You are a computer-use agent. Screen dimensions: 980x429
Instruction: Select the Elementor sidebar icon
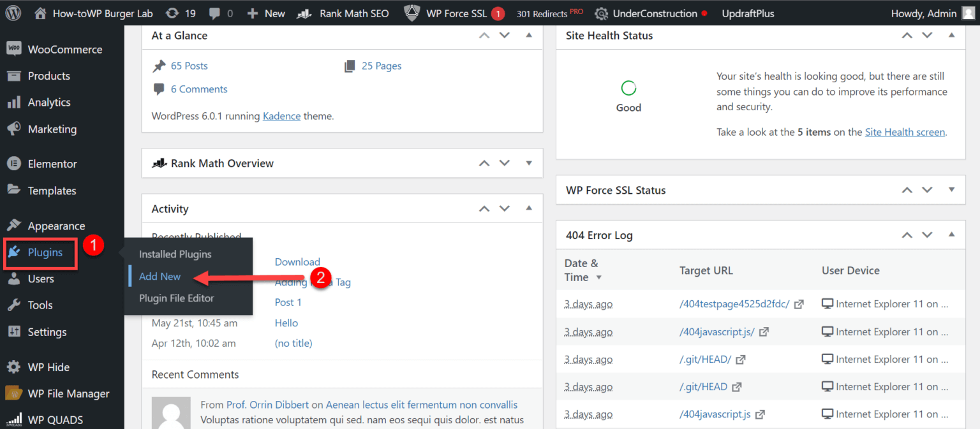pyautogui.click(x=14, y=164)
